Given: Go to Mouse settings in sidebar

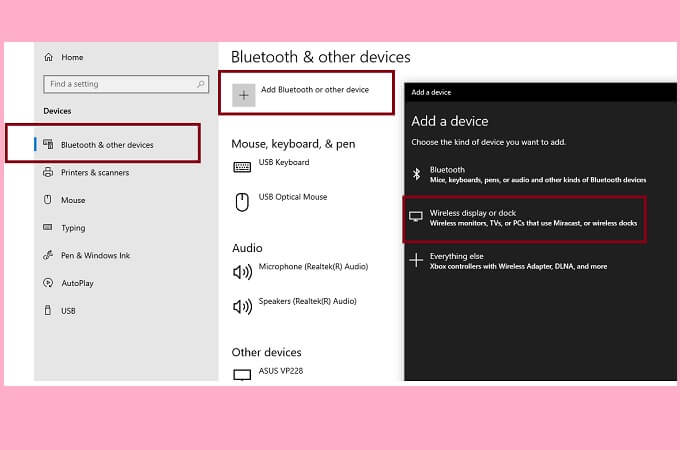Looking at the screenshot, I should coord(72,200).
